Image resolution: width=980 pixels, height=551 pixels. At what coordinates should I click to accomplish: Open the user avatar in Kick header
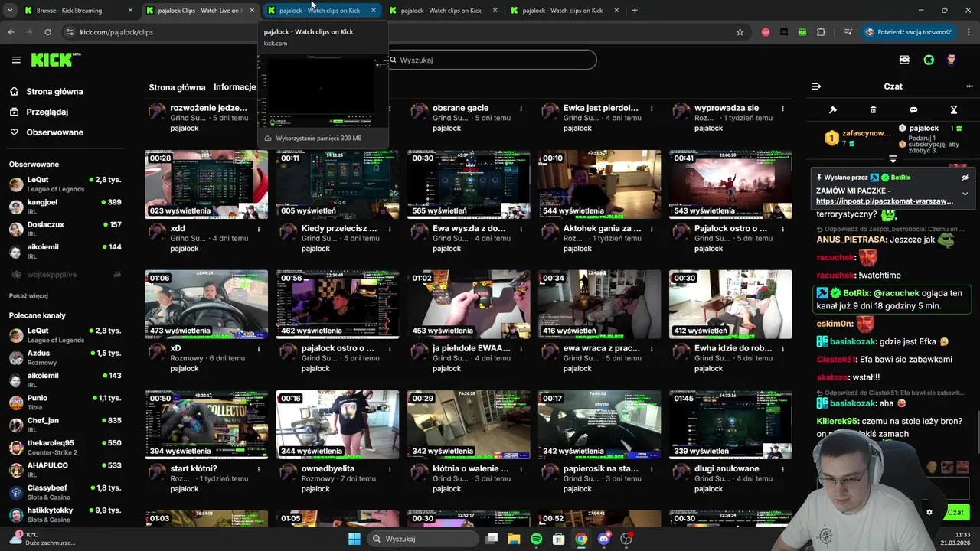pos(952,60)
